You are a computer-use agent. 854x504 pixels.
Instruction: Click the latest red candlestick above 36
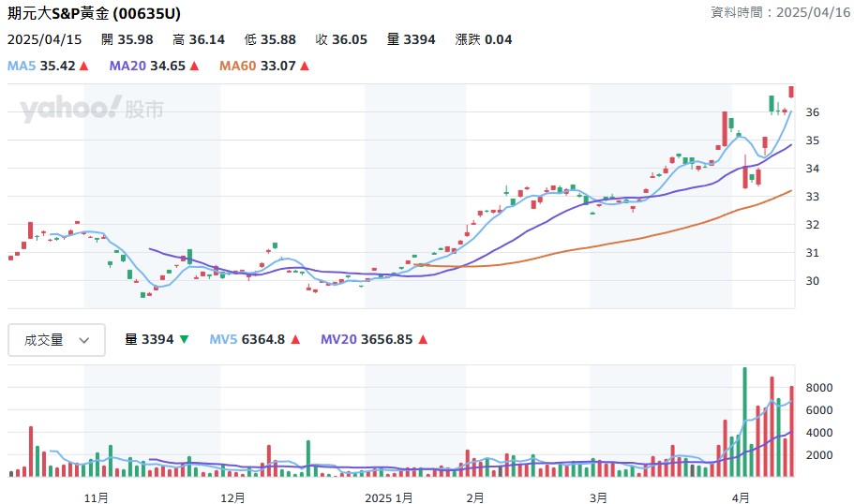pyautogui.click(x=791, y=92)
